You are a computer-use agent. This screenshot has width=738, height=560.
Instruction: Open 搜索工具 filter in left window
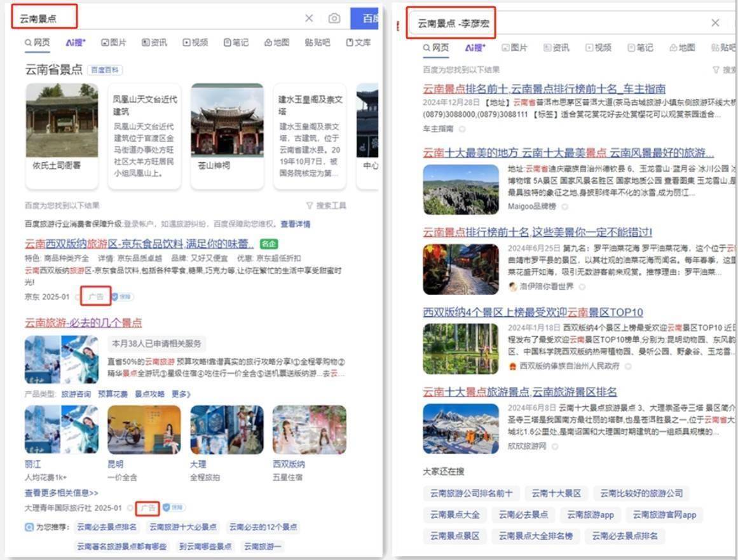tap(326, 206)
